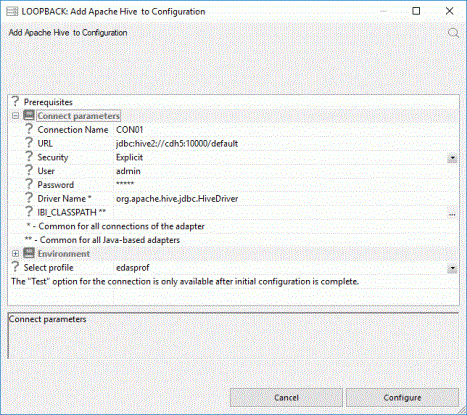Click the Test option availability message
467x415 pixels.
(x=185, y=281)
